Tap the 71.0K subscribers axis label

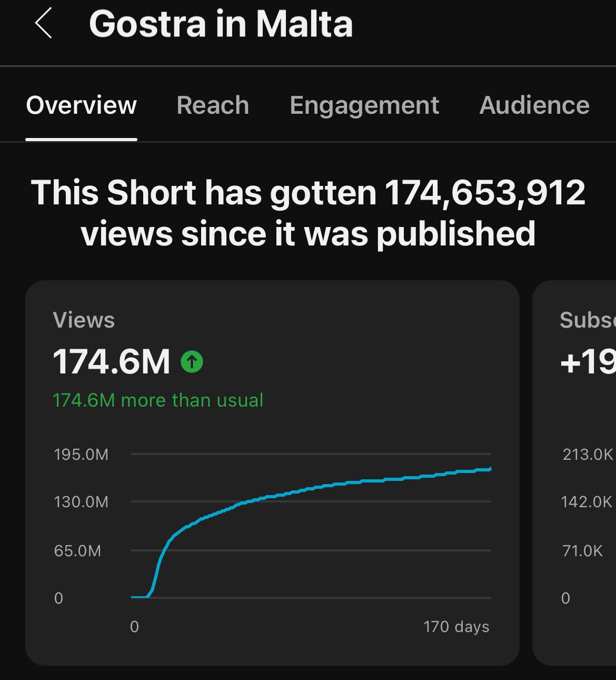pyautogui.click(x=582, y=551)
